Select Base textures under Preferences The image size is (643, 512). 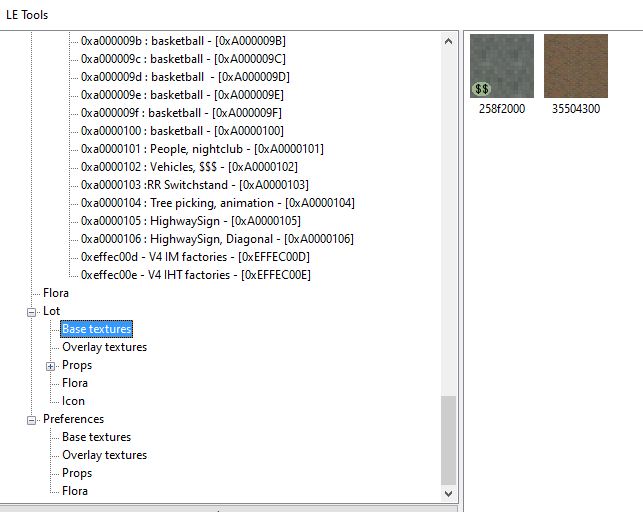point(96,437)
